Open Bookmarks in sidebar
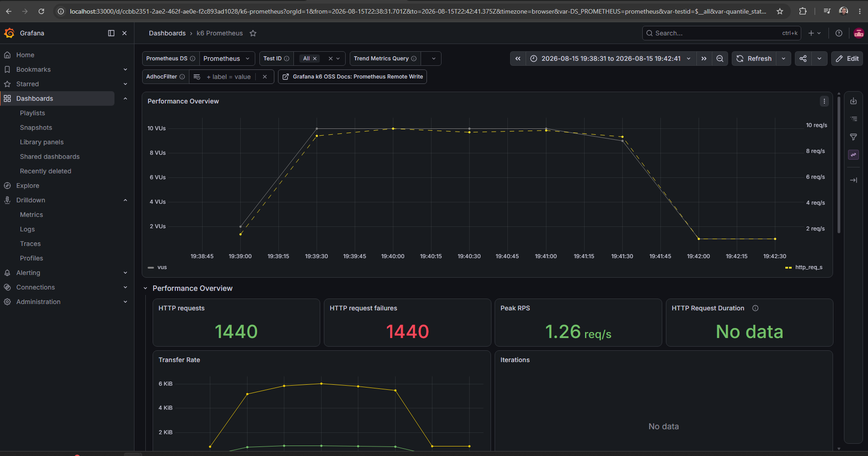The height and width of the screenshot is (456, 868). pyautogui.click(x=34, y=69)
